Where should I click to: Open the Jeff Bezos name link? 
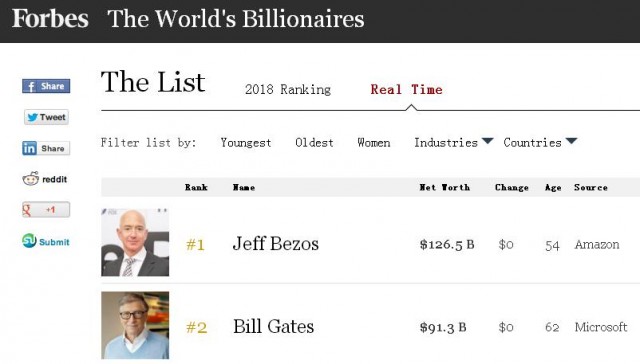[x=276, y=244]
